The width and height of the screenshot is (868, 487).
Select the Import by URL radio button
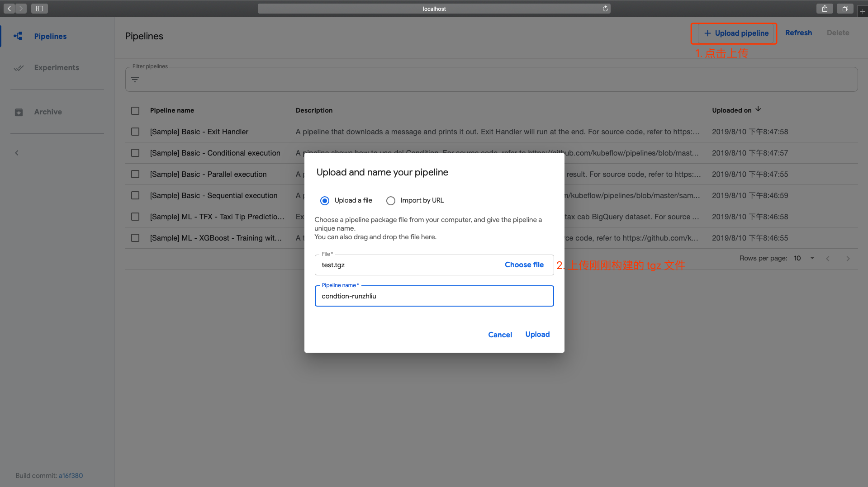[x=391, y=200]
